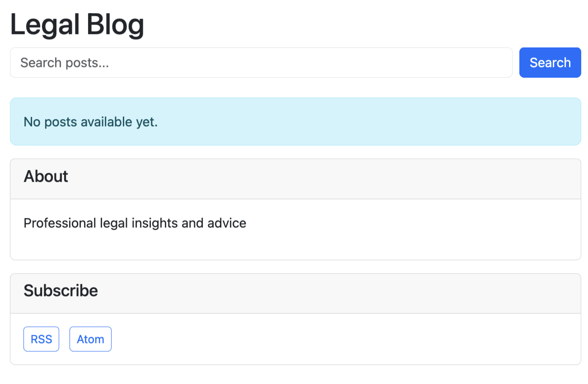Select the Subscribe card
This screenshot has height=384, width=588.
point(294,318)
